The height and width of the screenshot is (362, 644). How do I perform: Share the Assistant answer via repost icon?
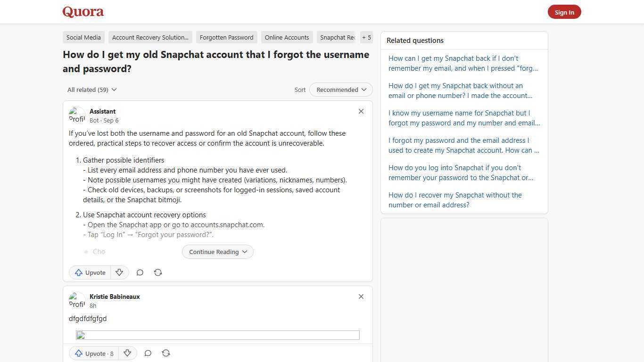tap(158, 272)
